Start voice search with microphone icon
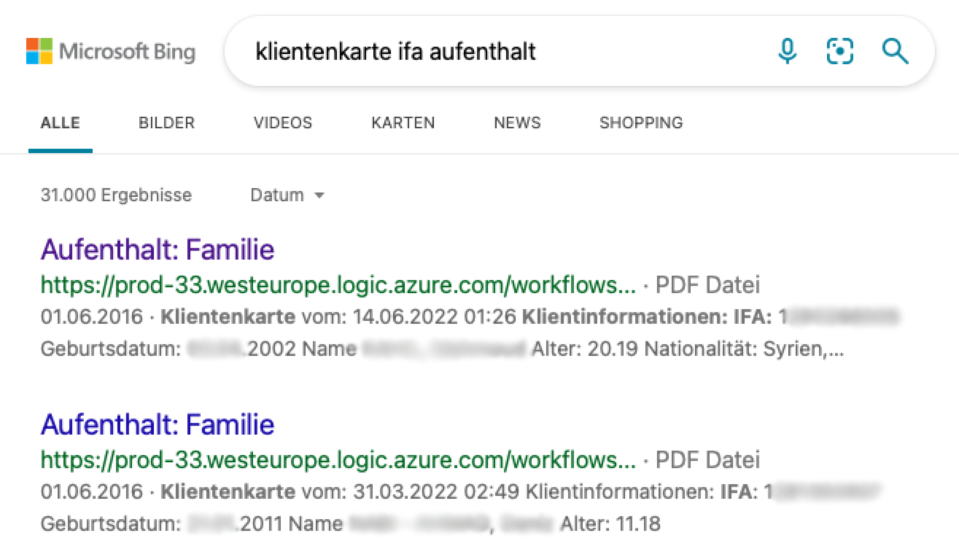Screen dimensions: 959x560 coord(787,51)
